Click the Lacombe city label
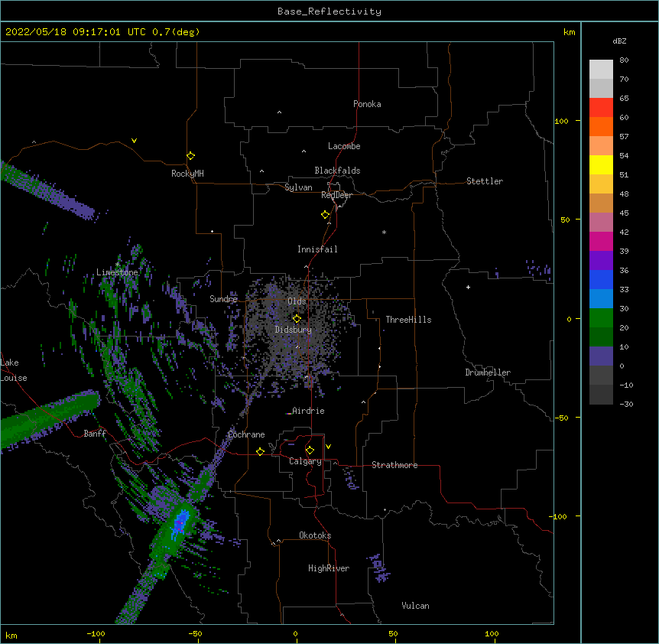The image size is (659, 644). pyautogui.click(x=344, y=146)
